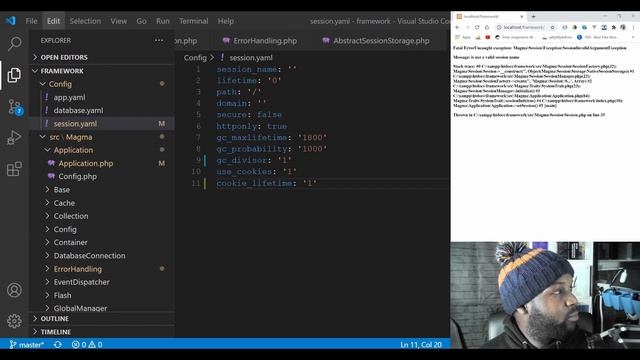This screenshot has width=640, height=360.
Task: Open Explorer more actions ellipsis
Action: 159,40
